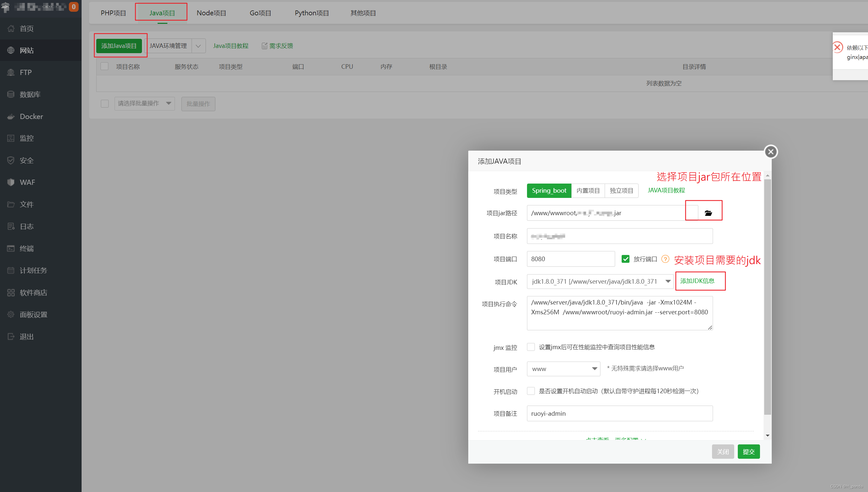
Task: Click the 添加JDK信息 link
Action: (697, 281)
